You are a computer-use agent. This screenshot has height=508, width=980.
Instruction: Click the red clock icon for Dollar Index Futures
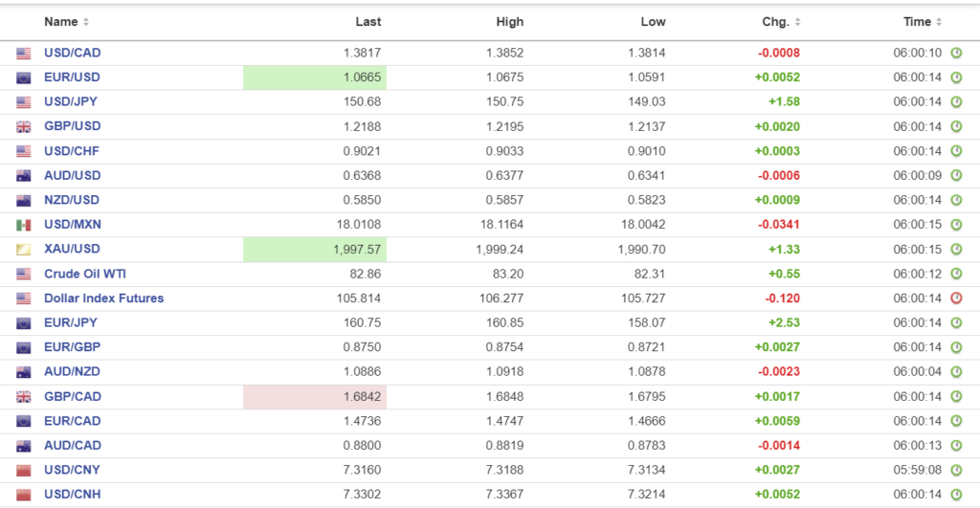coord(956,298)
